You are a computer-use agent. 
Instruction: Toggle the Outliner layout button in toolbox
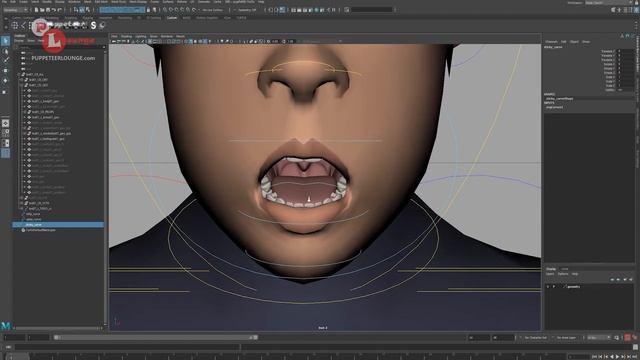click(5, 153)
